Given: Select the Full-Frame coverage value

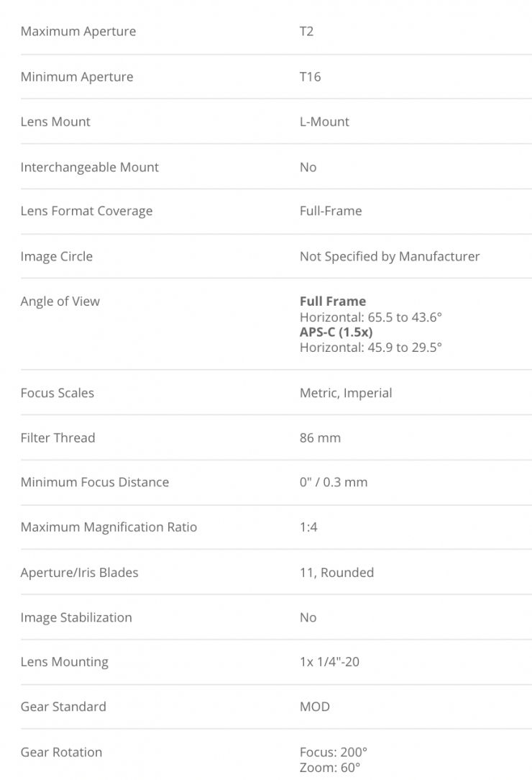Looking at the screenshot, I should [x=331, y=211].
